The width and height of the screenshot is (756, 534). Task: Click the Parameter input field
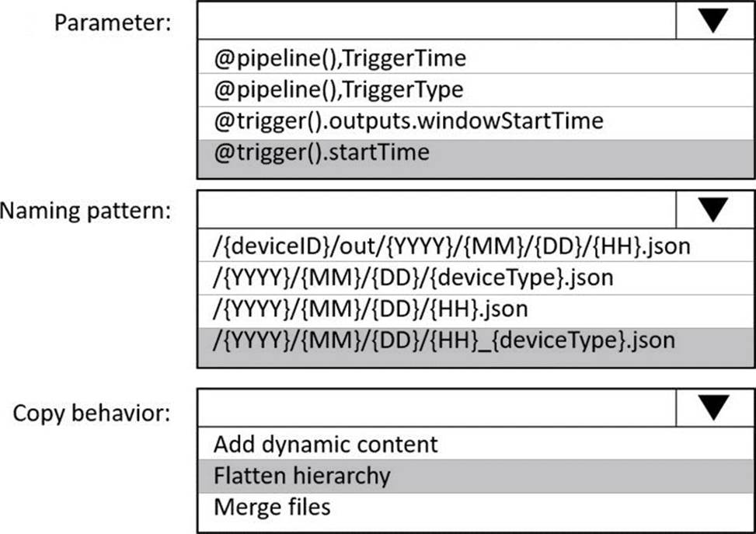pyautogui.click(x=437, y=21)
